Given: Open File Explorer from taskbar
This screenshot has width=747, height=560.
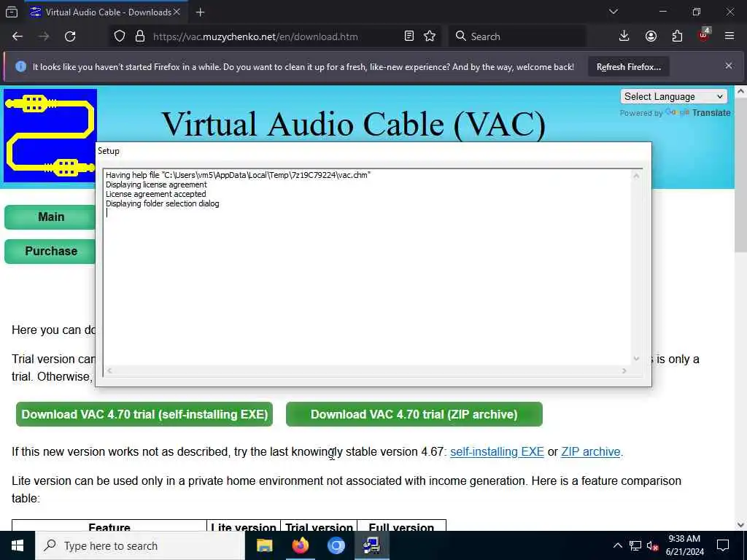Looking at the screenshot, I should pyautogui.click(x=264, y=545).
